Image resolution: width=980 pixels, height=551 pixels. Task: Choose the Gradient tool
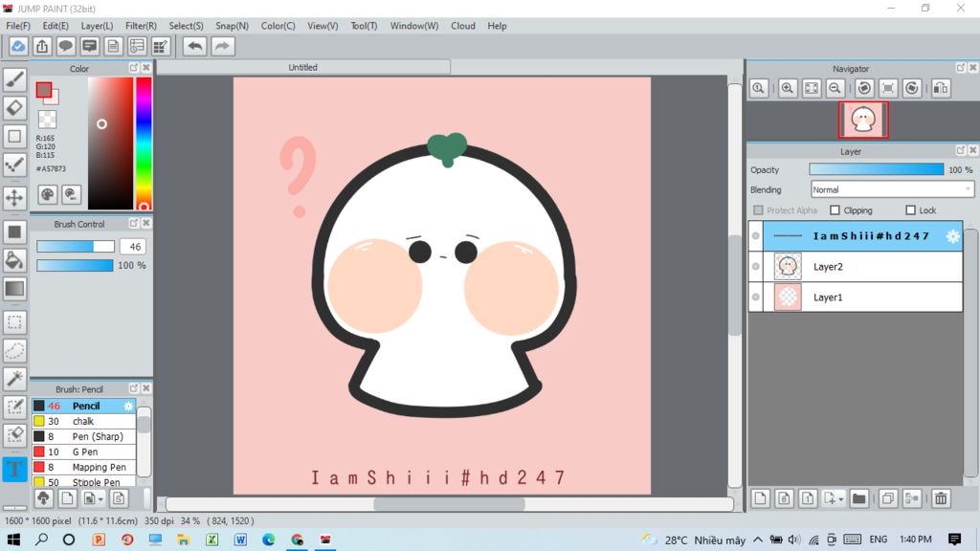point(14,288)
